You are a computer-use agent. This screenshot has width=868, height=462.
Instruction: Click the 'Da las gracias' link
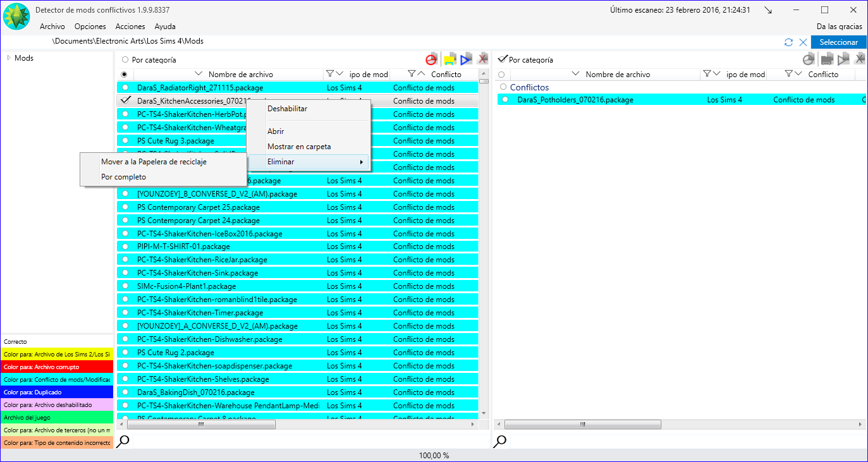point(840,27)
